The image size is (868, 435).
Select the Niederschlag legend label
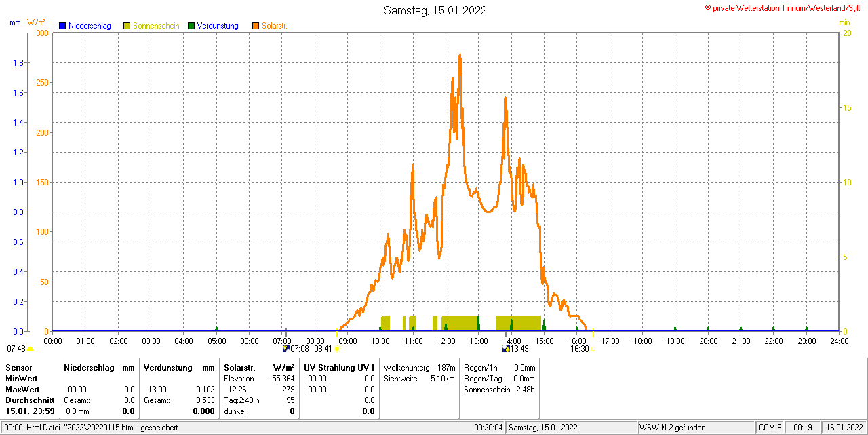(90, 26)
